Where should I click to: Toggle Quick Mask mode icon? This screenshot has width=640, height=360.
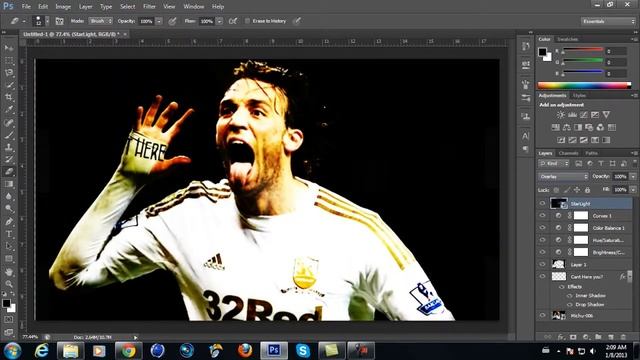(x=9, y=320)
